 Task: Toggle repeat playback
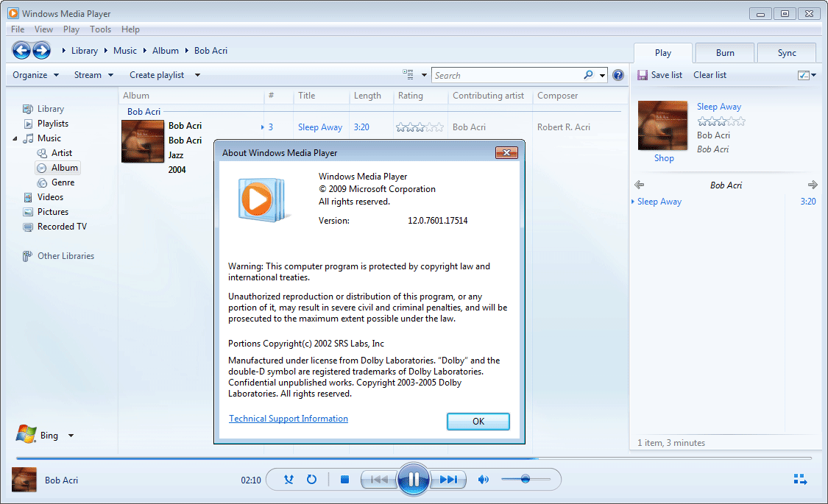point(311,479)
